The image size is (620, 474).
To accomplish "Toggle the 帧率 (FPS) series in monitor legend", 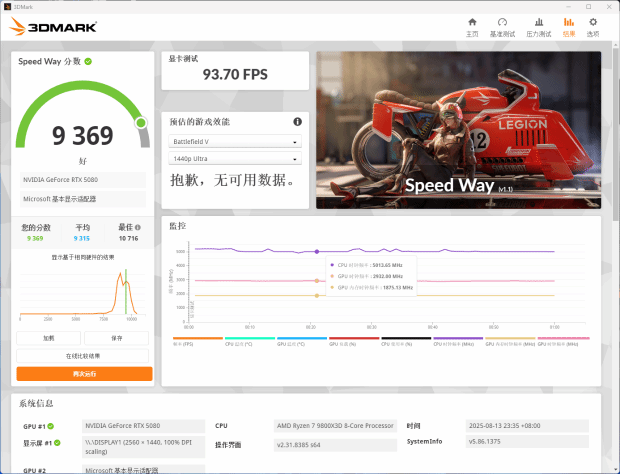I will pos(198,342).
